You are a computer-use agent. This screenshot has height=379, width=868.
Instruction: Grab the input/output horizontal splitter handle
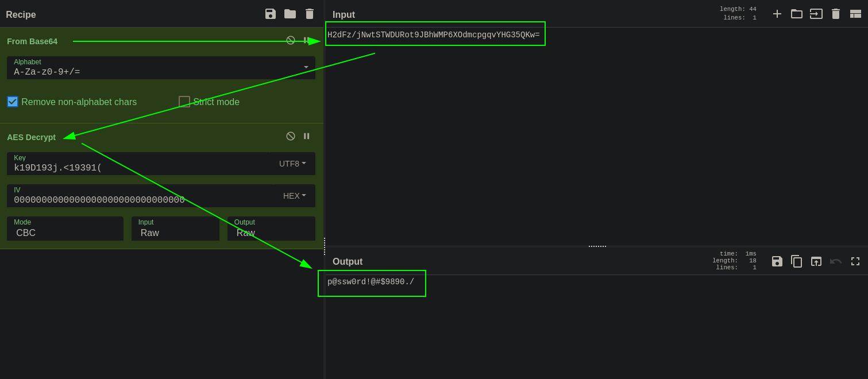point(597,246)
